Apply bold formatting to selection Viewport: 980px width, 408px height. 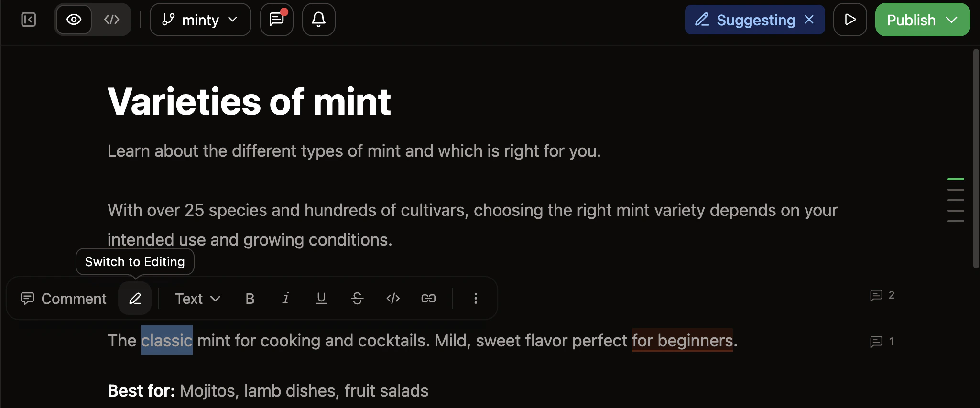[x=250, y=298]
